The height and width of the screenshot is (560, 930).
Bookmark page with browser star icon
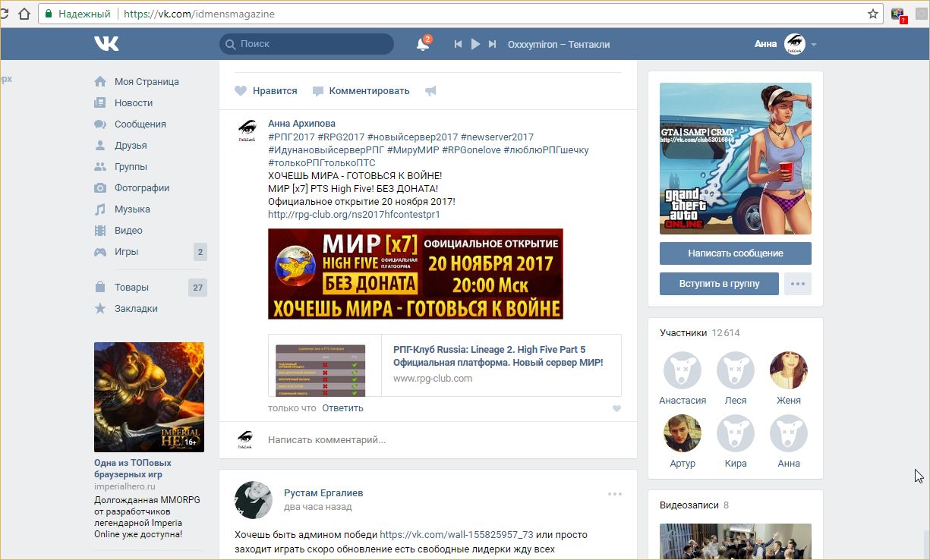pyautogui.click(x=873, y=14)
